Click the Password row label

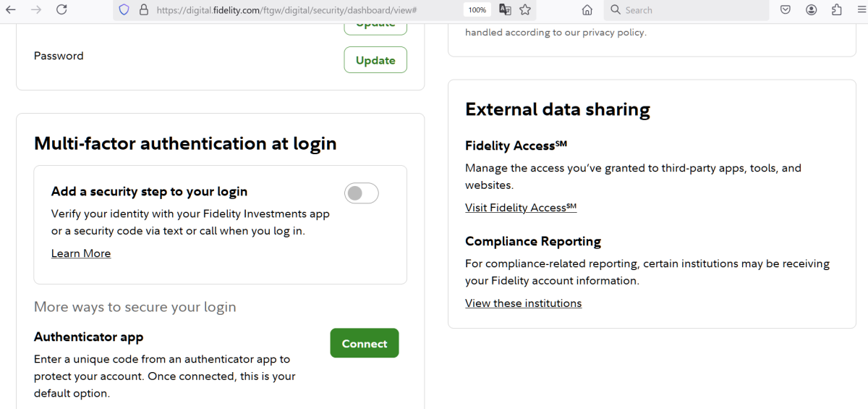59,56
